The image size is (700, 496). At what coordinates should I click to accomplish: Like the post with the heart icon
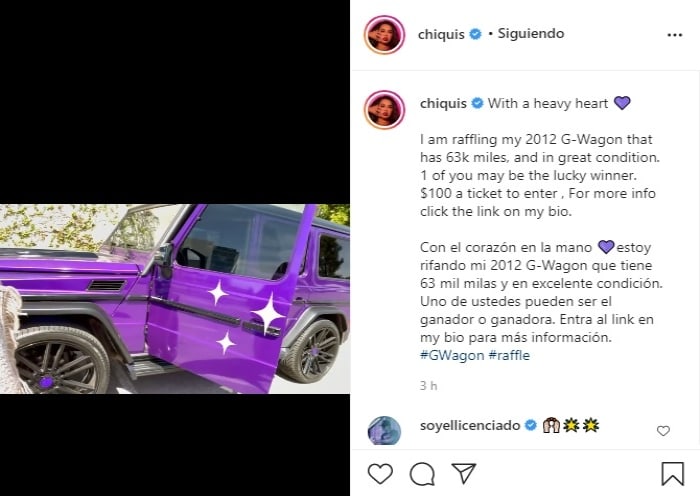pos(380,474)
